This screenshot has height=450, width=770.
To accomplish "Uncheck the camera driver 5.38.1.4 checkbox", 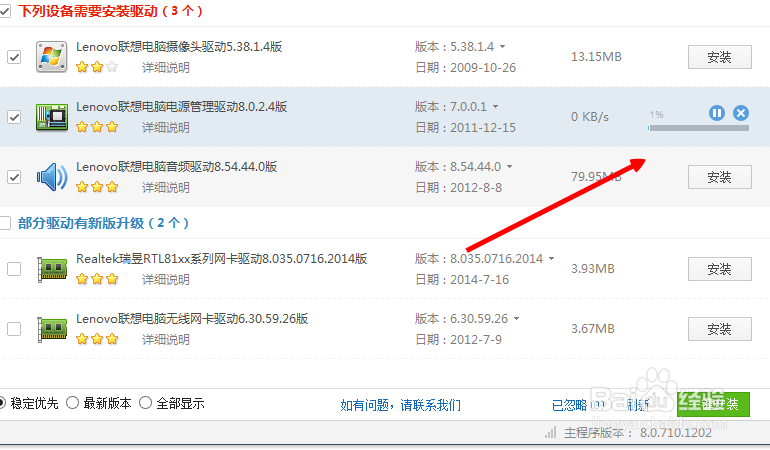I will (x=14, y=57).
